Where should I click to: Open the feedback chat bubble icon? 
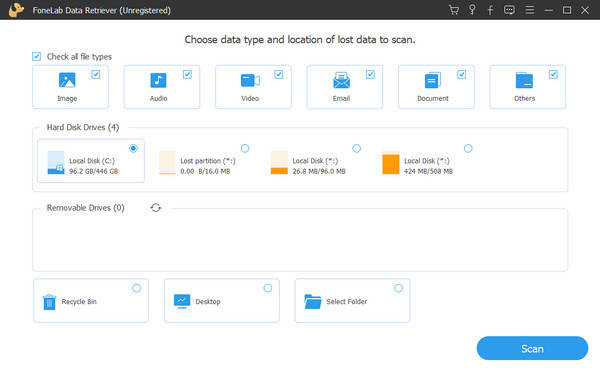[509, 10]
